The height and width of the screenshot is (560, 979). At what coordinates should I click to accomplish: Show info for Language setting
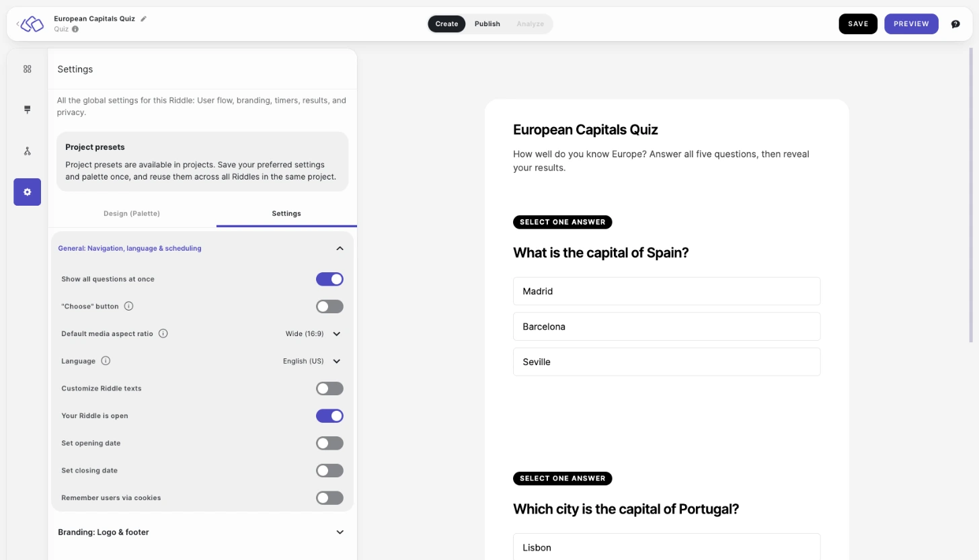coord(106,361)
